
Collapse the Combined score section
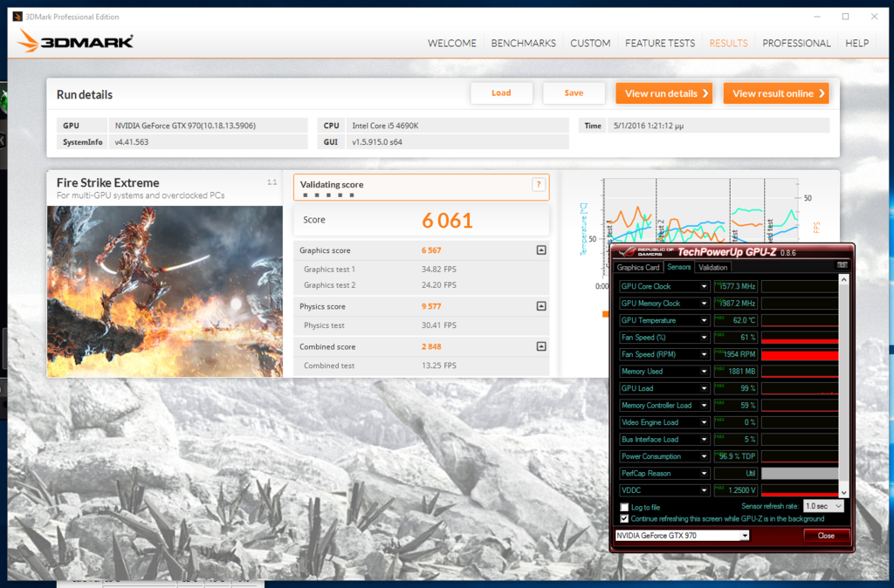[x=541, y=346]
